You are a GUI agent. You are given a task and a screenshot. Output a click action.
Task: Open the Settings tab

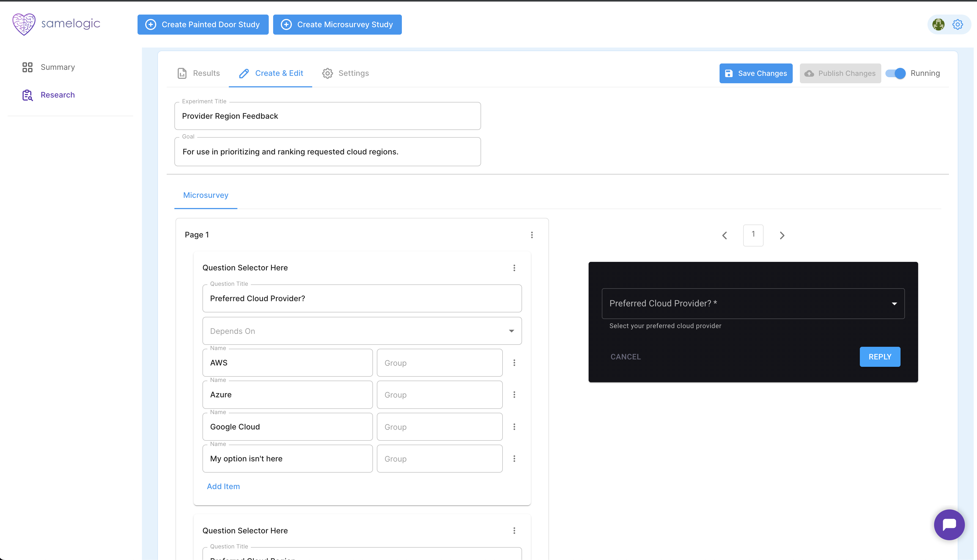coord(345,73)
